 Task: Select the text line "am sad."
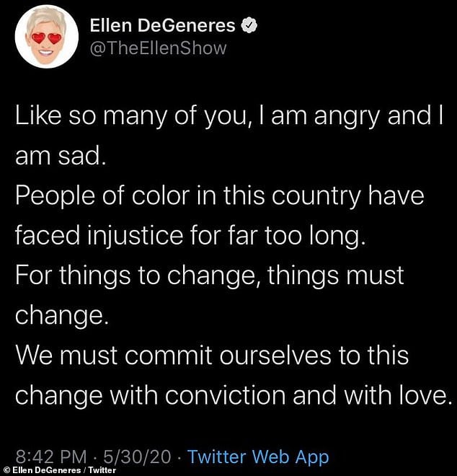click(61, 157)
